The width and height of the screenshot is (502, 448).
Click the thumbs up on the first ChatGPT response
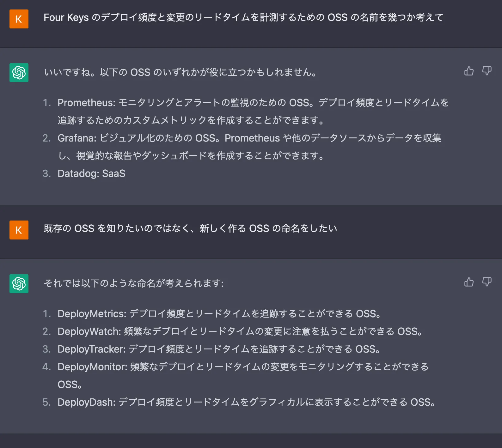(x=469, y=71)
